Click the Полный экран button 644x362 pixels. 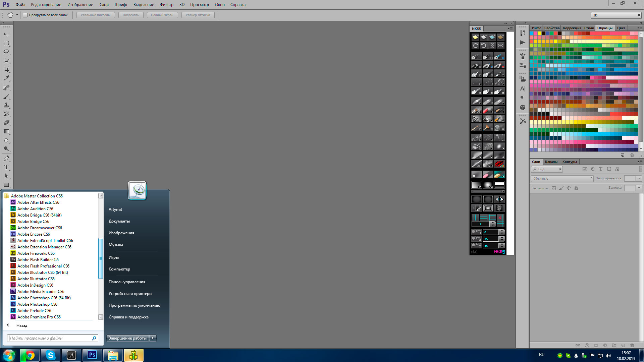point(162,15)
